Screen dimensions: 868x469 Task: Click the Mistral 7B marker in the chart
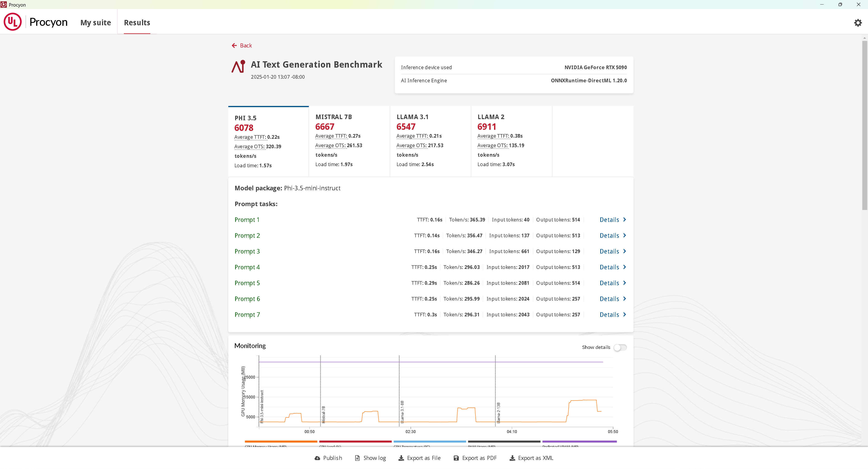(x=324, y=415)
